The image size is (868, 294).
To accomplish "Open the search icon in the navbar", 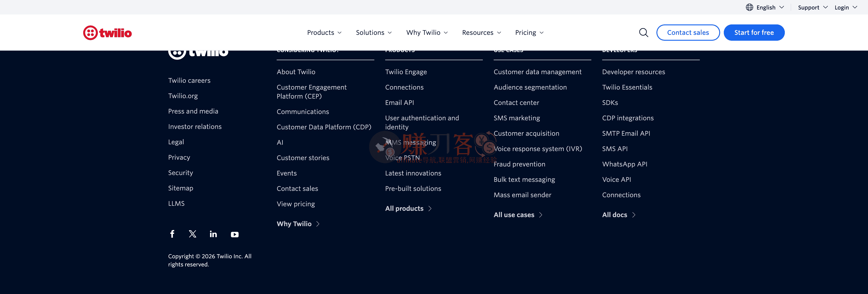I will click(643, 32).
